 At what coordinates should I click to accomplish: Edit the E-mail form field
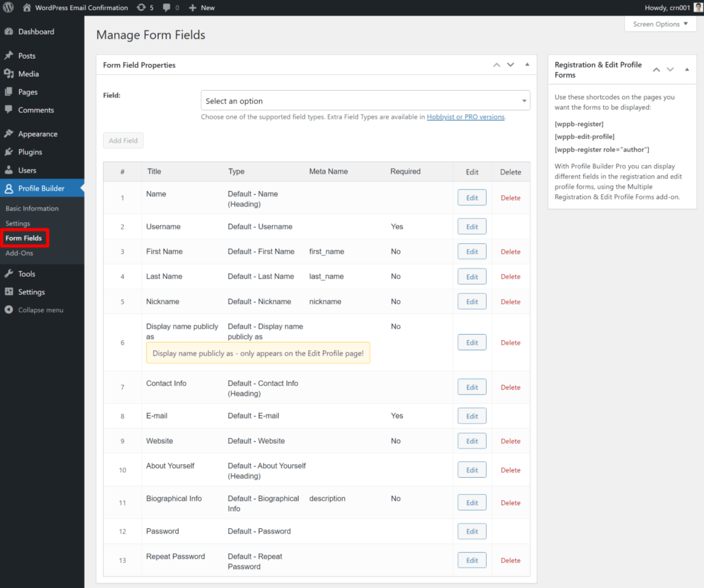(x=471, y=416)
